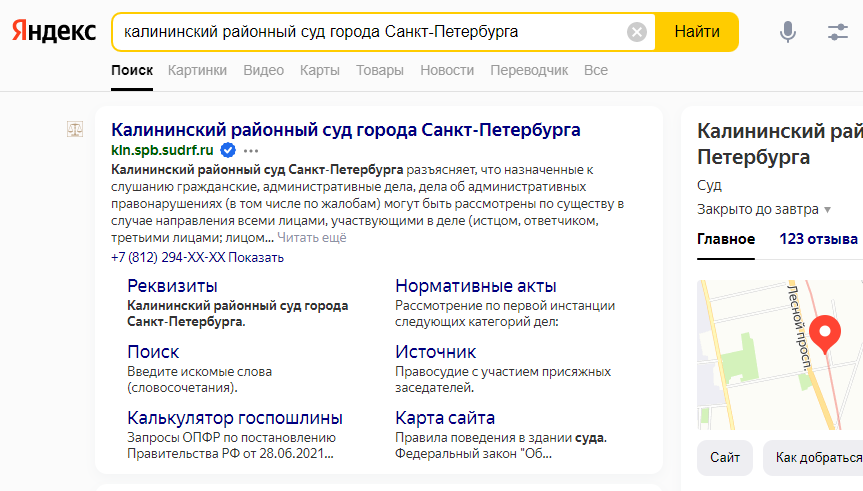
Task: Select the Новости tab
Action: pos(447,70)
